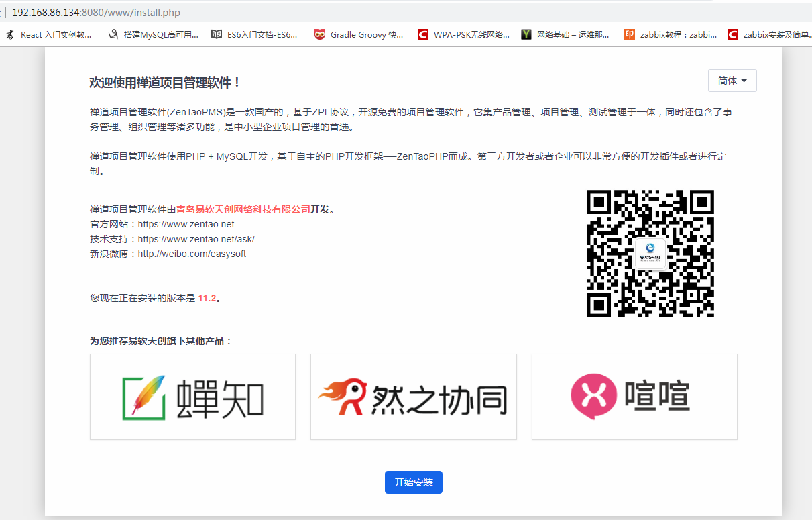Click the Gradle Groovy bookmark owl icon

pyautogui.click(x=320, y=34)
